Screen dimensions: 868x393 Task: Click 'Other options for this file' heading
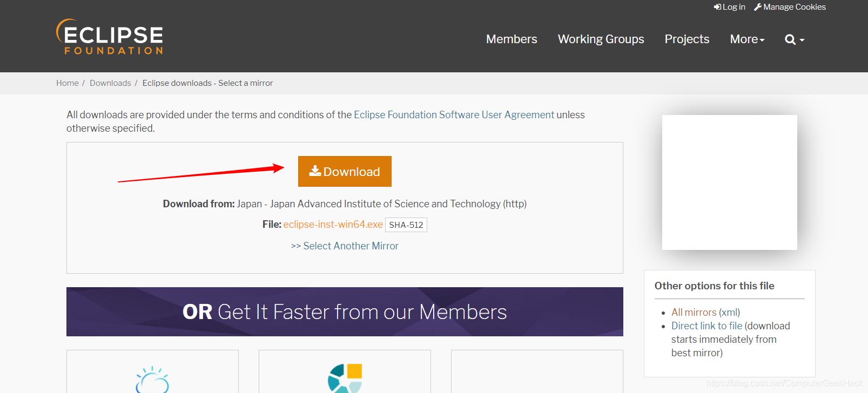click(714, 286)
